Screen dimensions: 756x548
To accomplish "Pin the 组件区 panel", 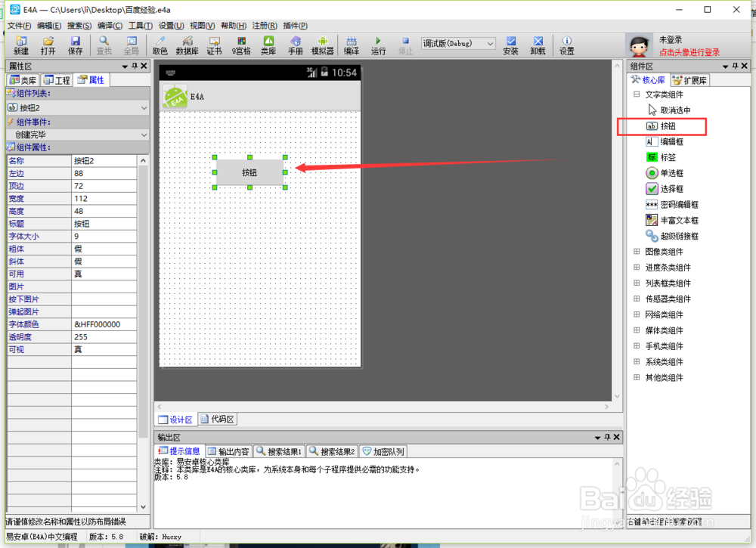I will (735, 66).
